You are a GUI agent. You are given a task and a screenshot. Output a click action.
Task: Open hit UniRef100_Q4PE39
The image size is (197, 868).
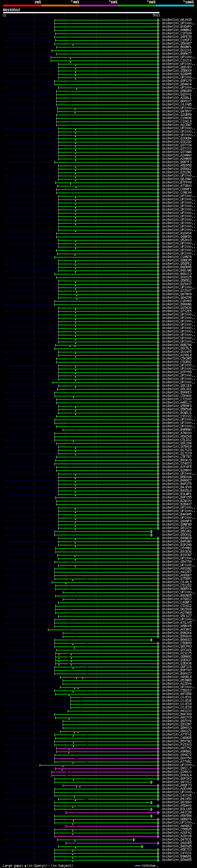pyautogui.click(x=177, y=37)
